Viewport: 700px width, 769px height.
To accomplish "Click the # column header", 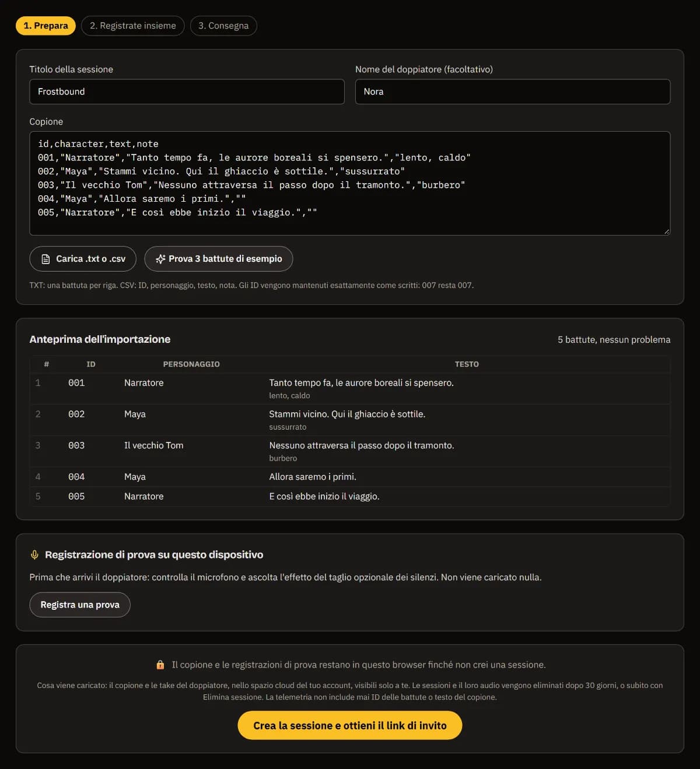I will click(47, 364).
